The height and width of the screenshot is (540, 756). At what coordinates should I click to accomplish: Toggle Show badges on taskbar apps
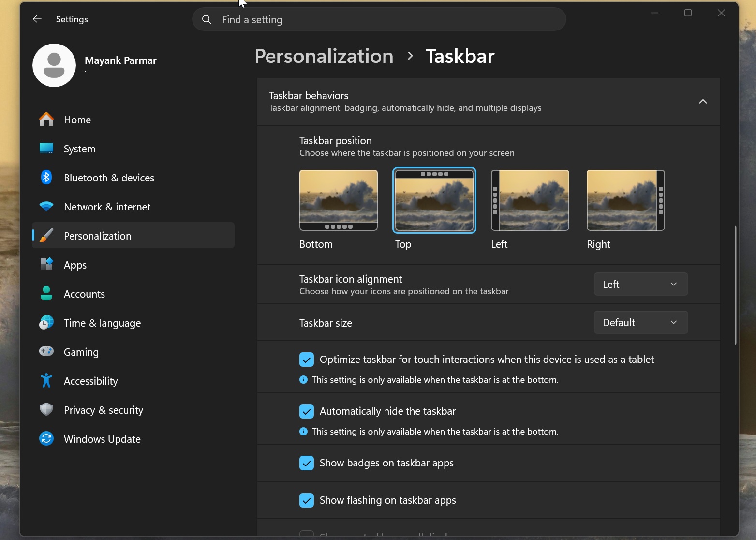point(307,463)
